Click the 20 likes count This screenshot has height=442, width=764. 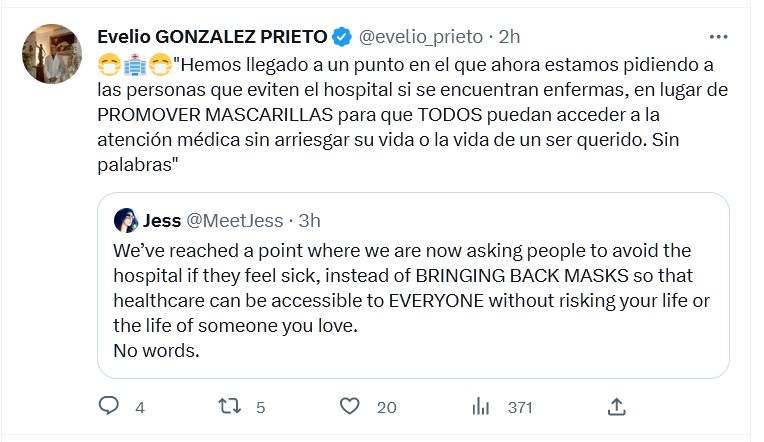coord(387,407)
